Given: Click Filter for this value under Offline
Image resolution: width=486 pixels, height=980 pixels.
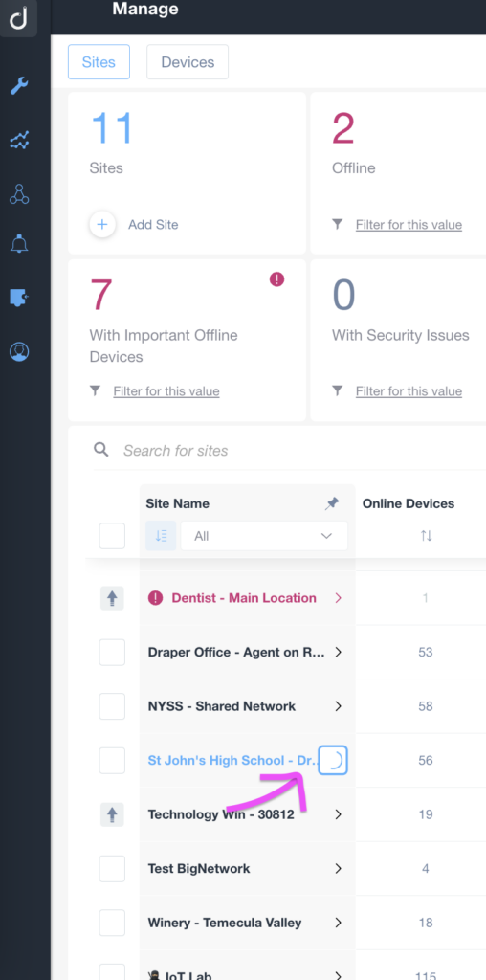Looking at the screenshot, I should (409, 224).
